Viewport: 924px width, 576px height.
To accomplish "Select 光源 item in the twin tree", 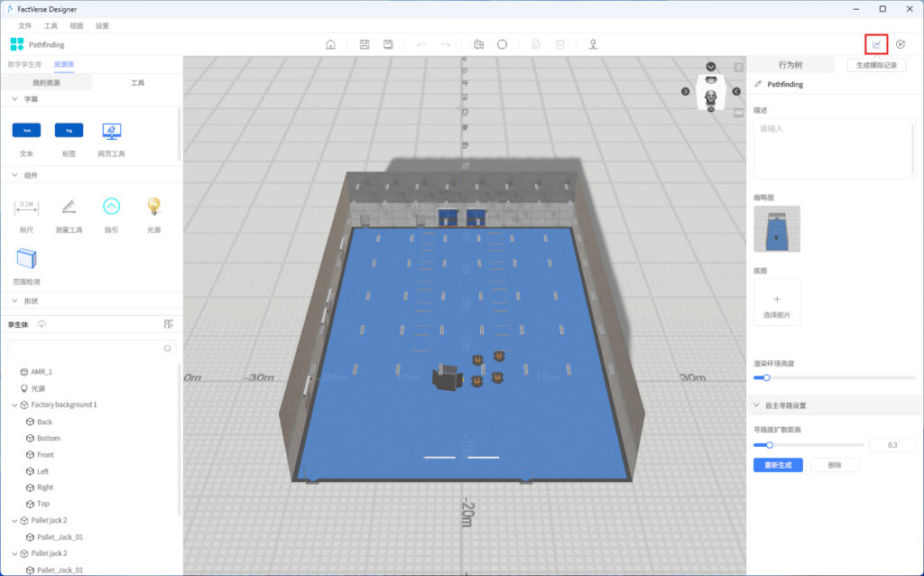I will tap(38, 388).
